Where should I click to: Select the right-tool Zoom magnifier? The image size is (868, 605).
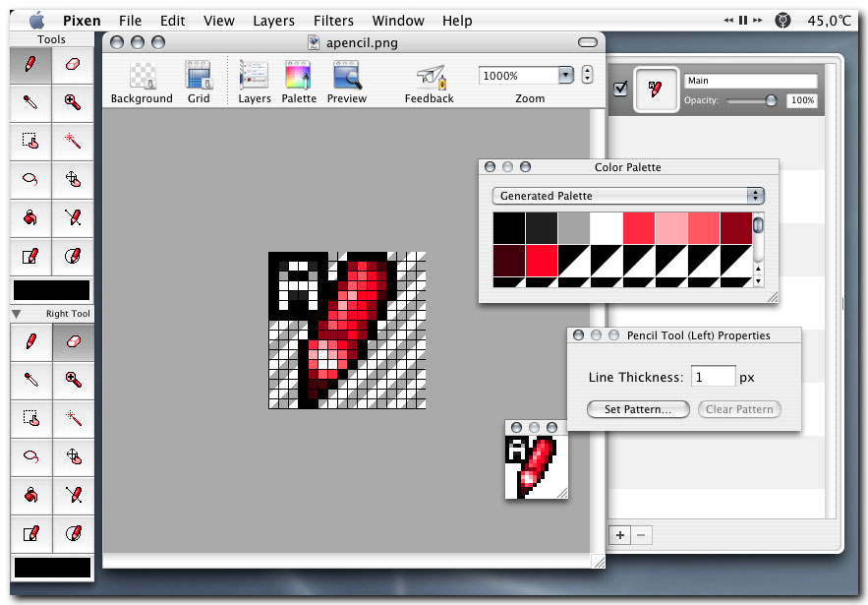[73, 379]
